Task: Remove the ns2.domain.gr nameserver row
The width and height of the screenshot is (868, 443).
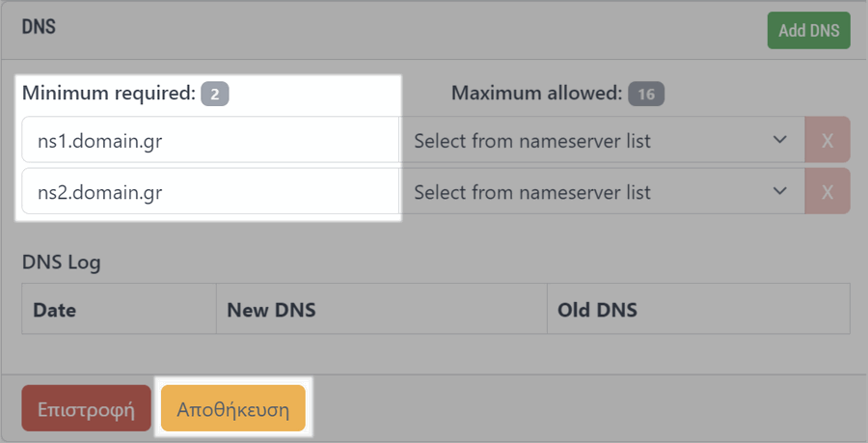Action: point(827,192)
